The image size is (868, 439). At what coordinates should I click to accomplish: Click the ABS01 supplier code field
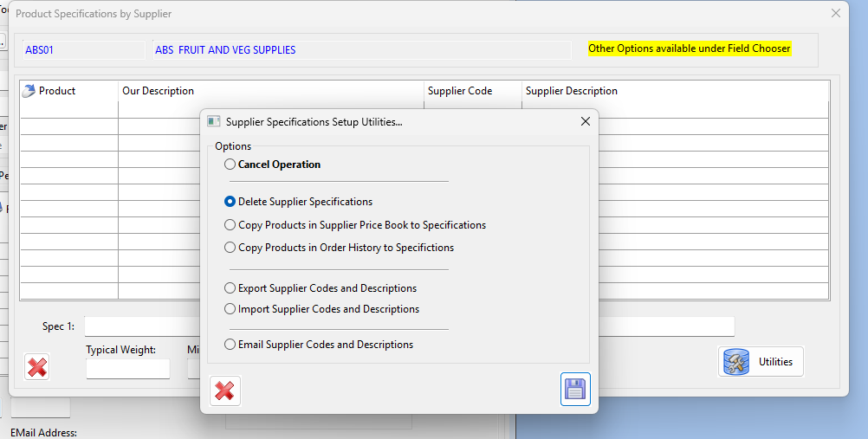click(82, 50)
